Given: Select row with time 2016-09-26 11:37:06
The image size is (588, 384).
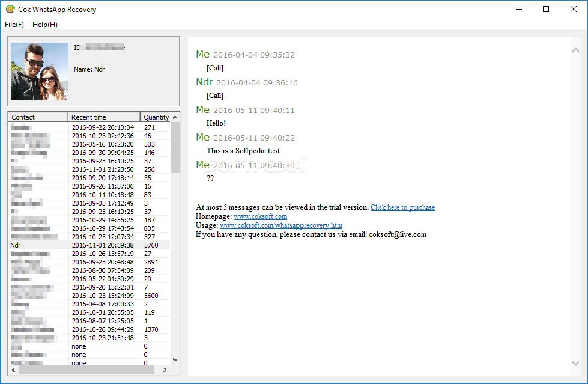Looking at the screenshot, I should (89, 186).
